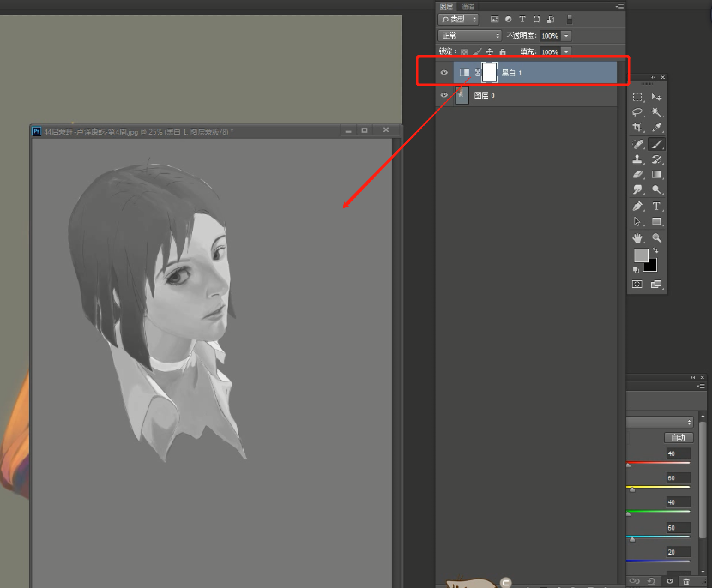Switch to the 通道 tab

click(468, 7)
